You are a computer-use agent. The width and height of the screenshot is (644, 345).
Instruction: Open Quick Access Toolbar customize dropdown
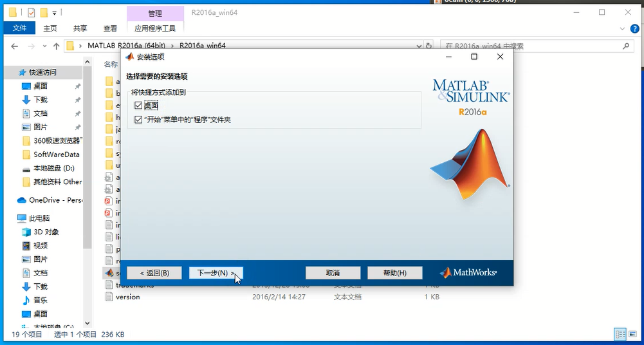click(x=54, y=13)
